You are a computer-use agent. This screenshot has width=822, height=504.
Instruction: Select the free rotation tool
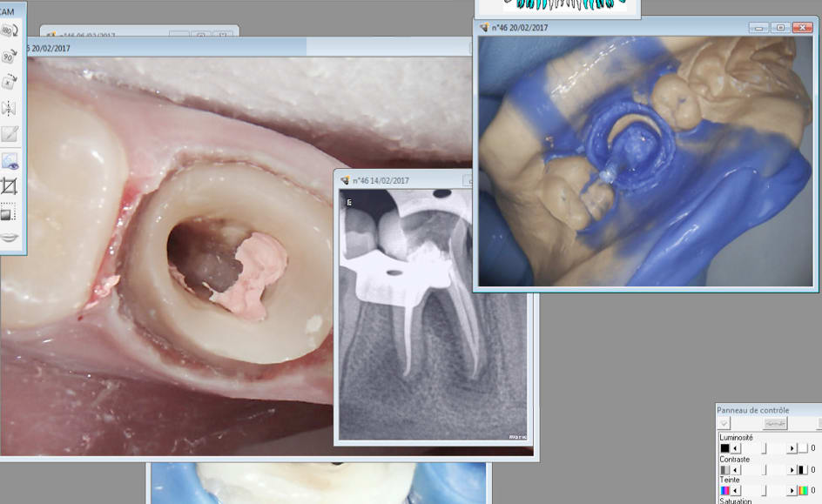pyautogui.click(x=10, y=82)
